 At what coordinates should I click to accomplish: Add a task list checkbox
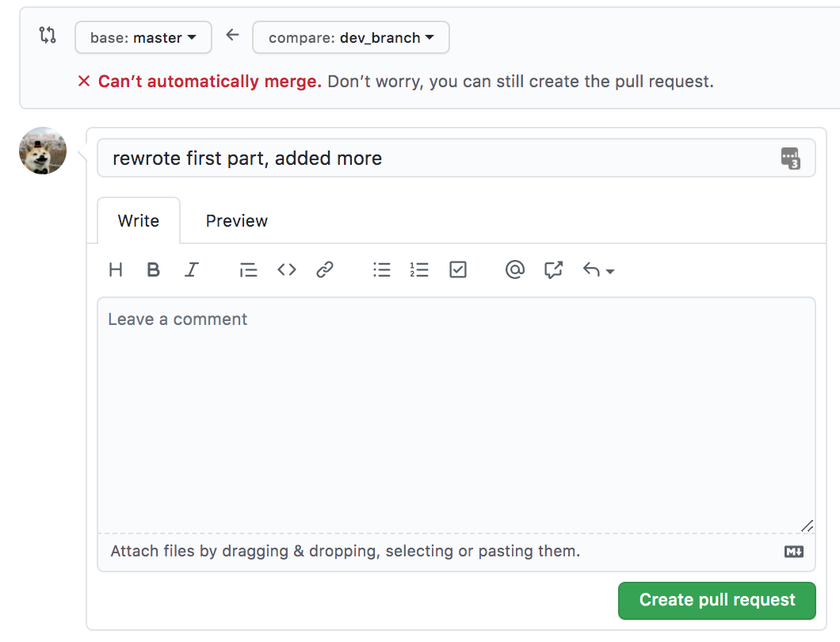(458, 270)
